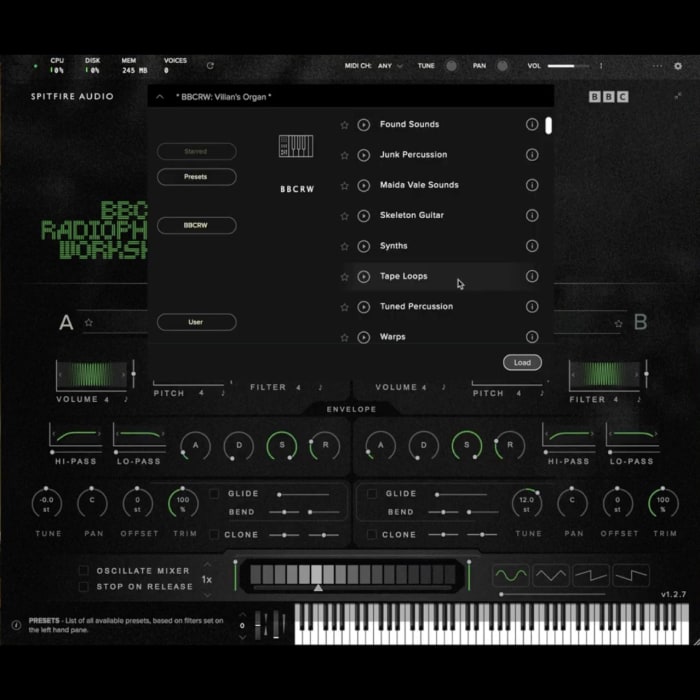Click the Hi-Pass curve for sound A
Screen dimensions: 700x700
75,434
